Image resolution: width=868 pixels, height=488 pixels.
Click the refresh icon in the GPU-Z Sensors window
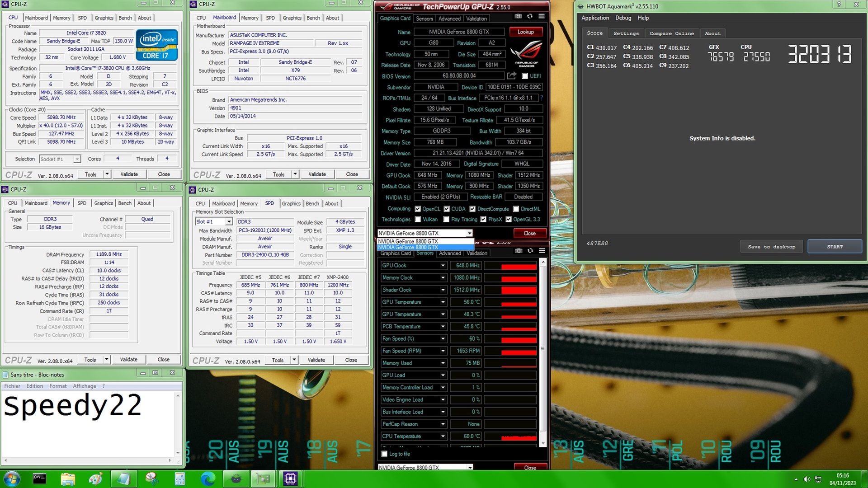coord(530,251)
